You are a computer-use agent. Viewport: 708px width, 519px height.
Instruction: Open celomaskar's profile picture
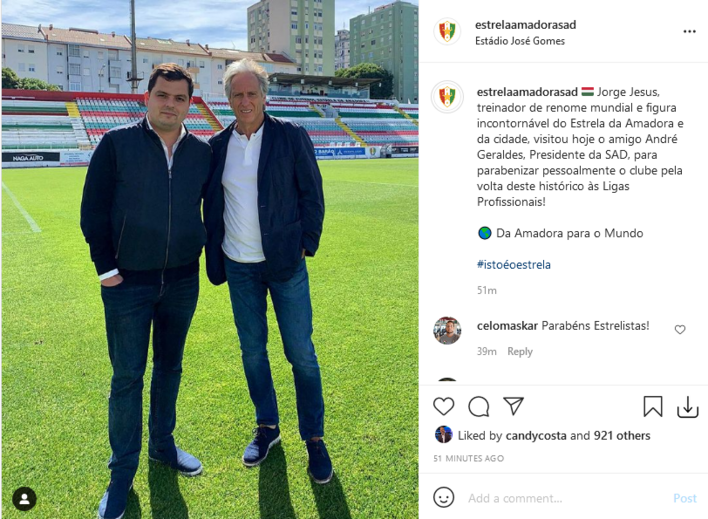point(447,330)
